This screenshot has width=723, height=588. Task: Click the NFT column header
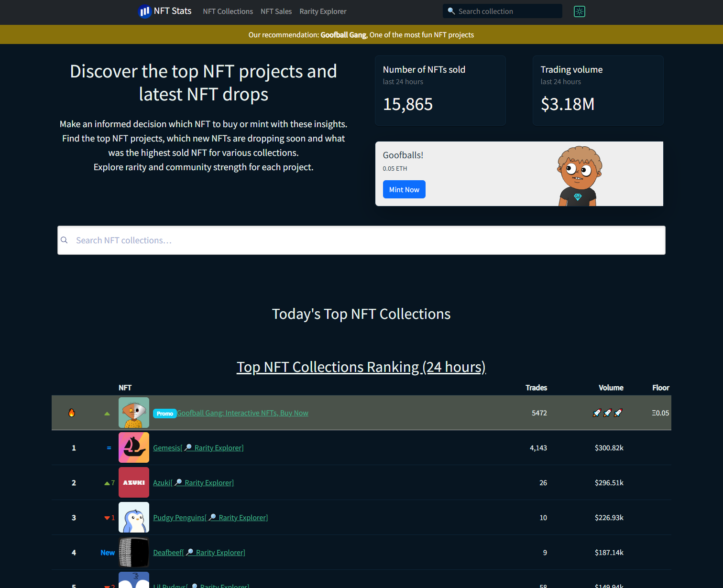[x=125, y=388]
